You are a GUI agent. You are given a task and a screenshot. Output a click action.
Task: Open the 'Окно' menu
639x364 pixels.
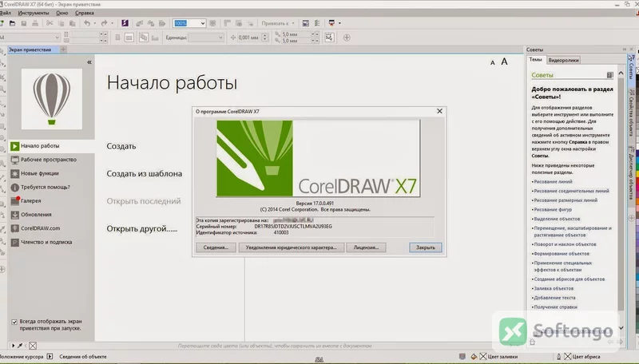click(62, 13)
